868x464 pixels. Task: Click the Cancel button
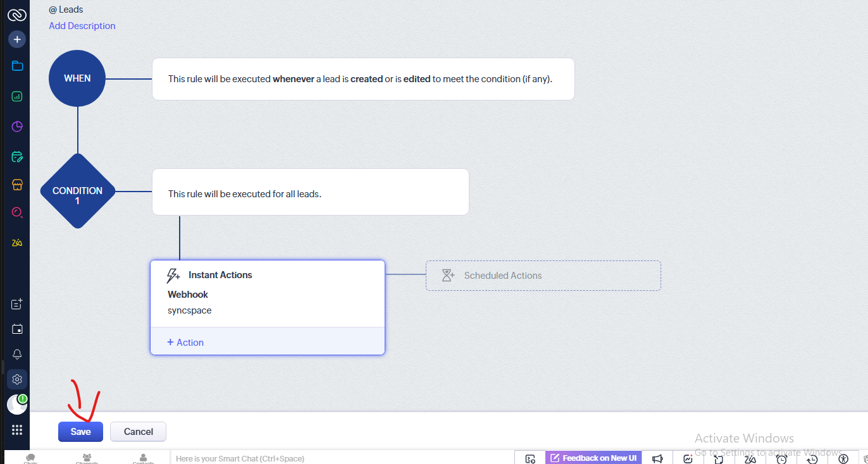[138, 432]
